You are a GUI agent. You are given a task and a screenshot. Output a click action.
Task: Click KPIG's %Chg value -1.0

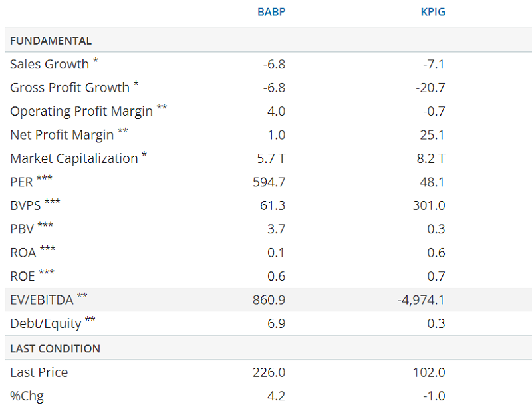[434, 396]
